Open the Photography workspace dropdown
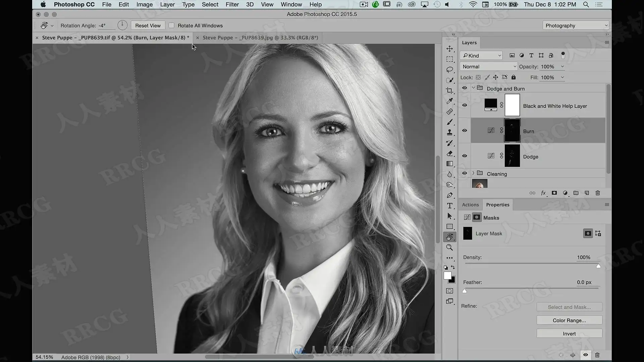Viewport: 644px width, 362px height. 576,25
